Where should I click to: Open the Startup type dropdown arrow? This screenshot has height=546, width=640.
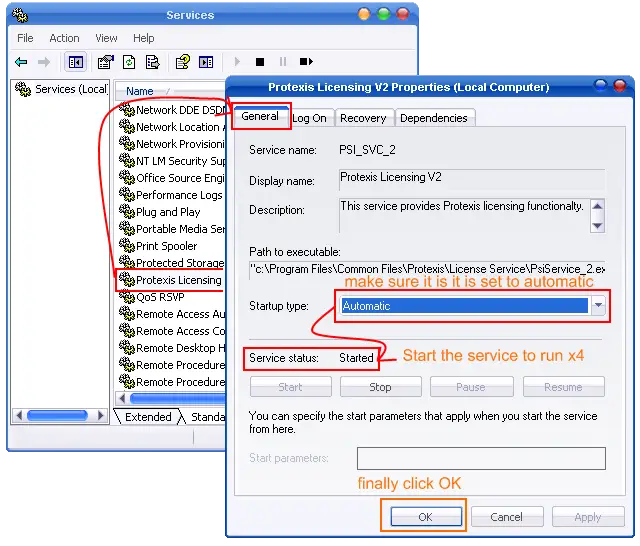[598, 306]
